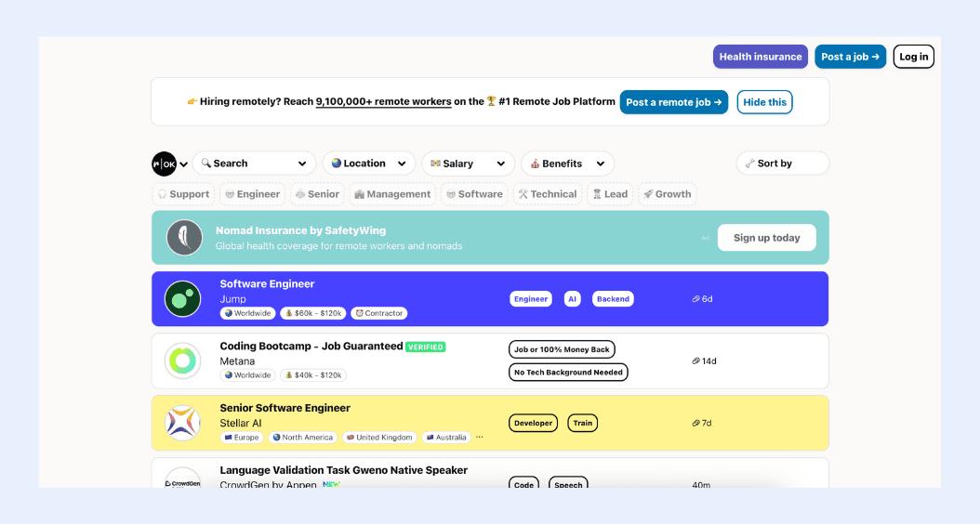Screen dimensions: 980x524
Task: Open the Sort by dropdown
Action: (x=783, y=163)
